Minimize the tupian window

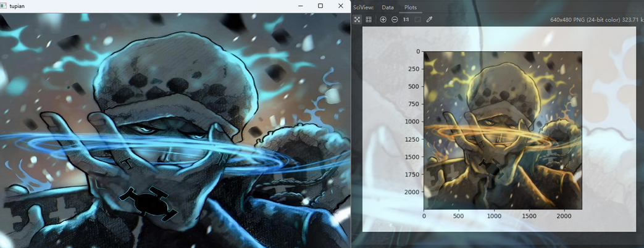300,6
